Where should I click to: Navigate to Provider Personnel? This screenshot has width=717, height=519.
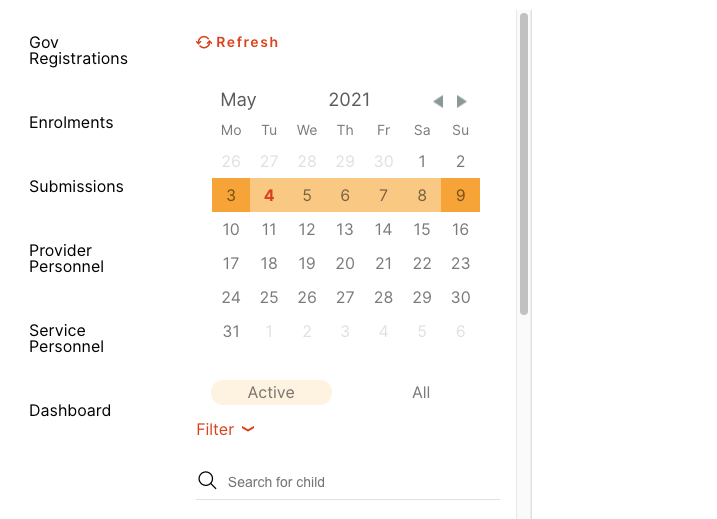click(66, 258)
